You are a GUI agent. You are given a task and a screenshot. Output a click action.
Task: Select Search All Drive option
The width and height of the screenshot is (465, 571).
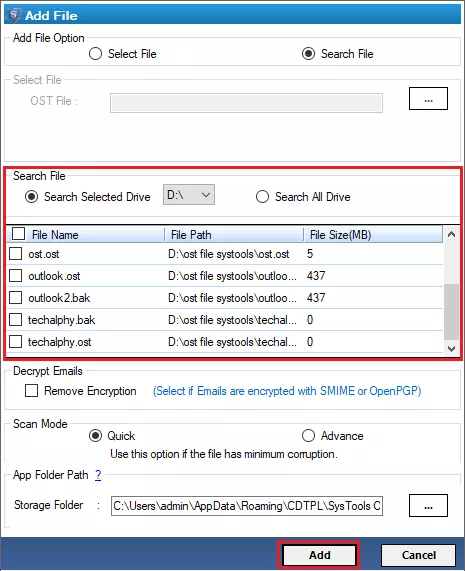(x=262, y=197)
